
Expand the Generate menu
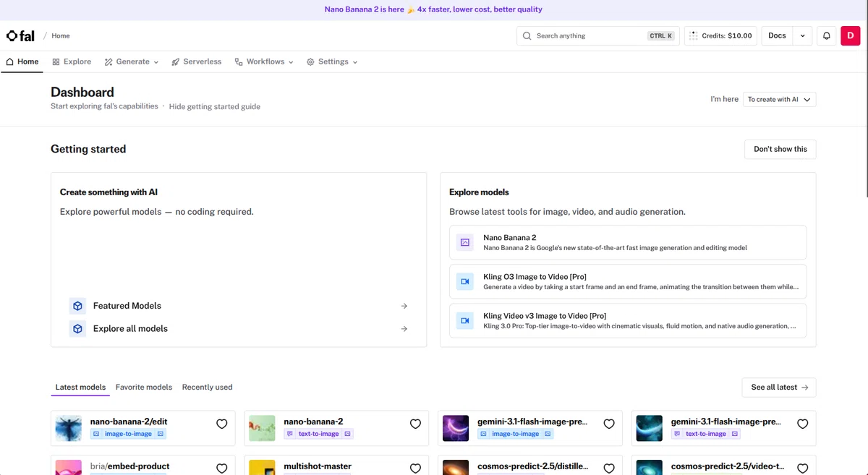[132, 62]
